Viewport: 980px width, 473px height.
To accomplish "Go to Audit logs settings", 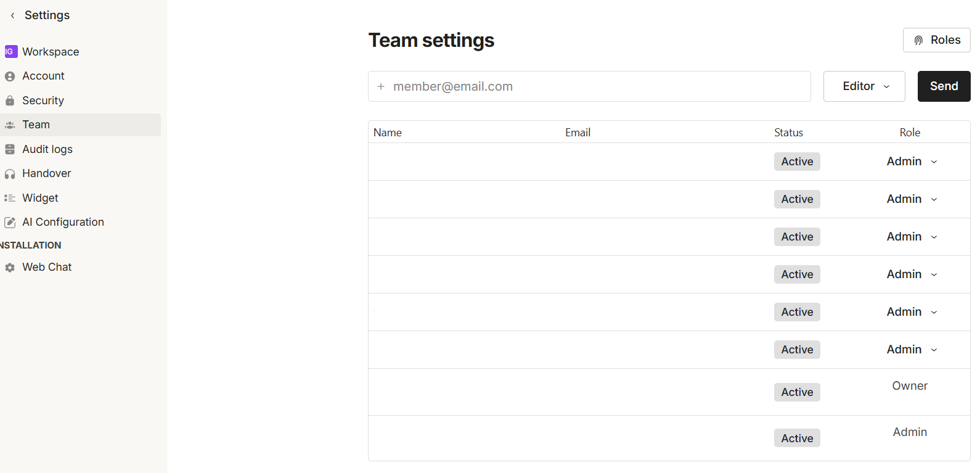I will (47, 149).
